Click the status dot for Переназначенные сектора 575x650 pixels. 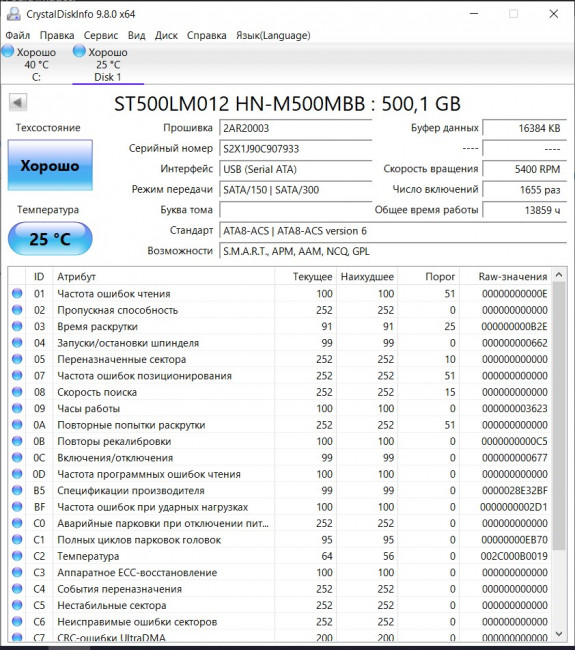[17, 359]
